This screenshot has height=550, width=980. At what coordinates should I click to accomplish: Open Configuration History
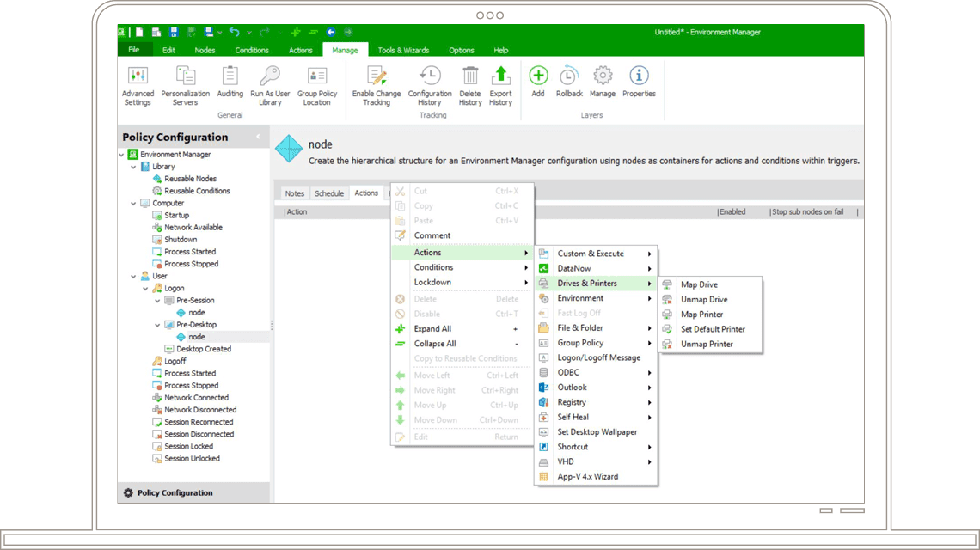tap(429, 86)
